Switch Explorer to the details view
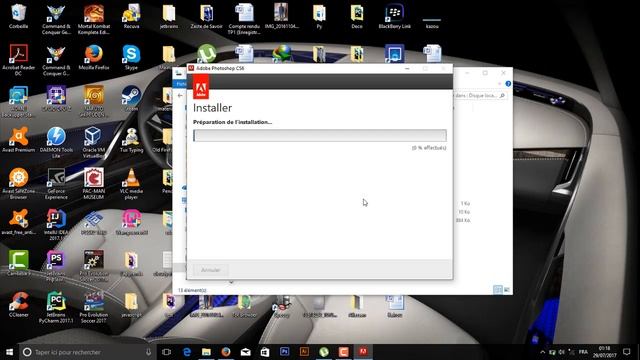Screen dimensions: 640x360 [x=498, y=289]
